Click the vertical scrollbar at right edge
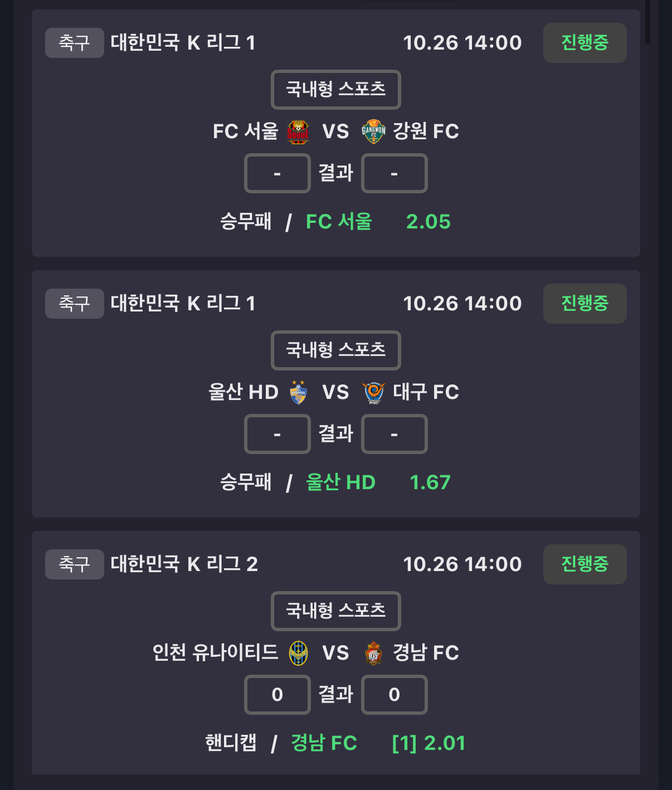Screen dimensions: 672x790 point(647,22)
